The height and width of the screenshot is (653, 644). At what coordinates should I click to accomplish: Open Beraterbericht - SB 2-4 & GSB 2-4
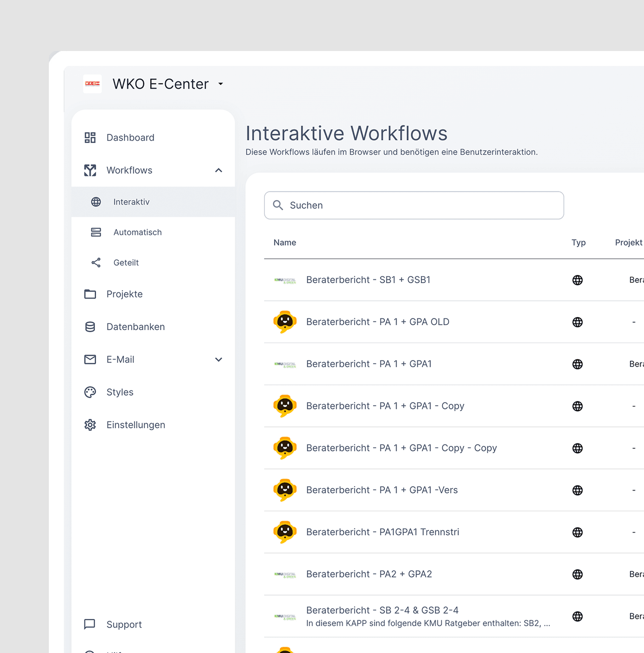tap(382, 610)
